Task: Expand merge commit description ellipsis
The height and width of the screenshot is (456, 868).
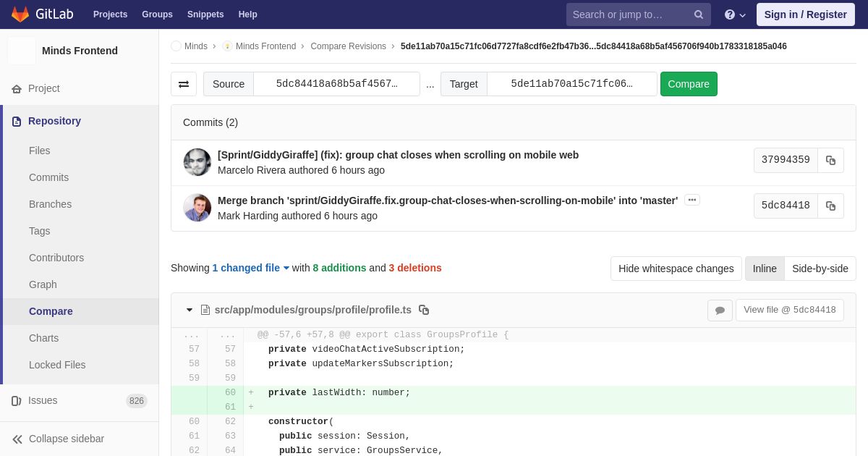Action: coord(692,200)
